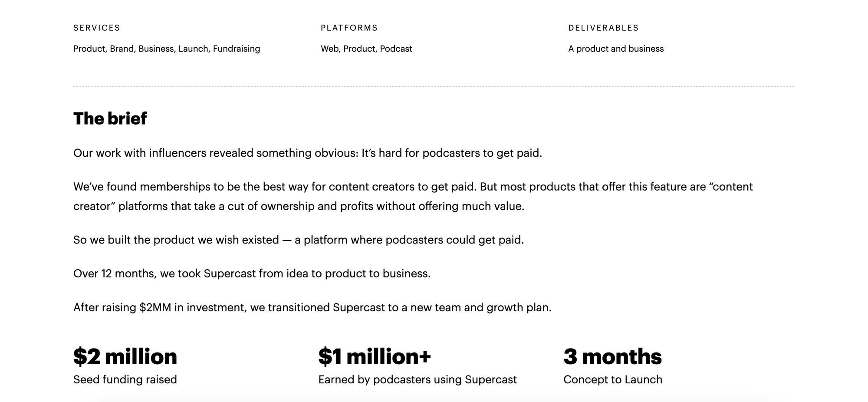Click line beginning 'creator" platforms that take'
The image size is (868, 402).
(x=299, y=206)
